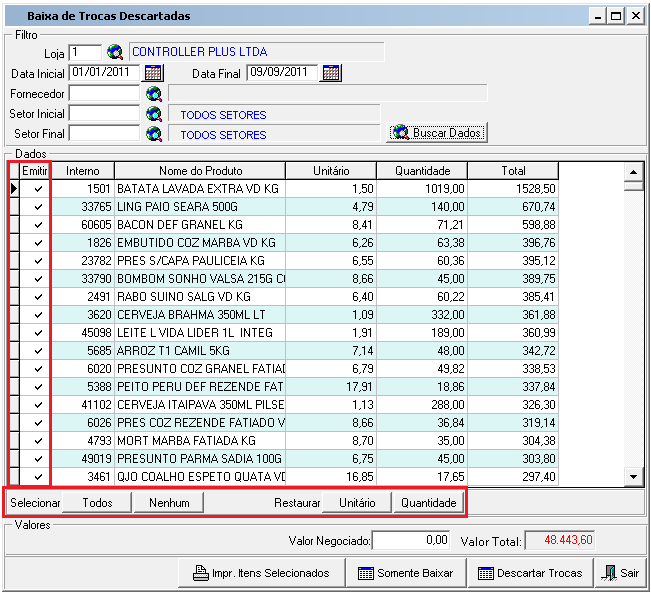This screenshot has height=594, width=651.
Task: Select cell PEITO PERU DEF REZENDE FAT
Action: point(200,386)
